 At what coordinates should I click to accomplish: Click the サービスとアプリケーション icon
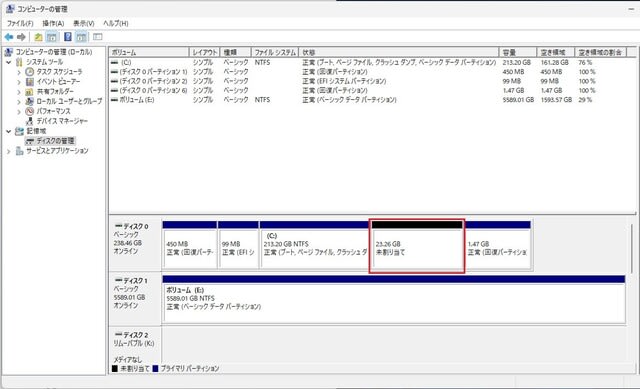coord(19,151)
